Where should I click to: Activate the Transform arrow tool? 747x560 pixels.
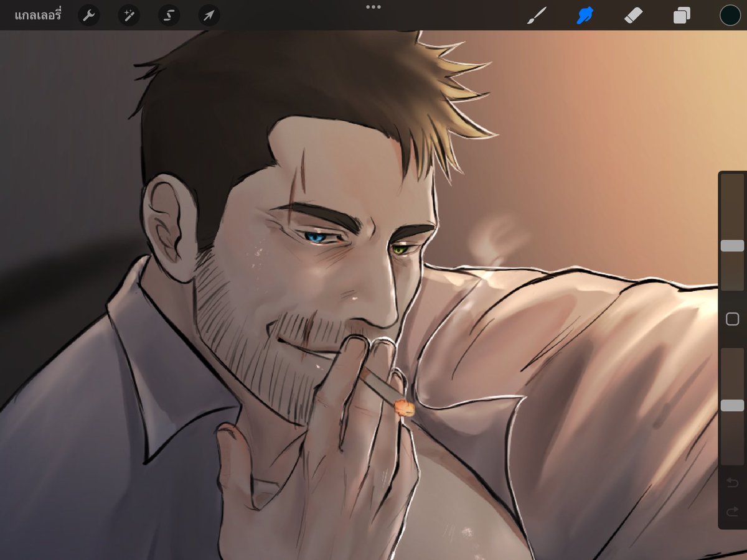coord(209,16)
